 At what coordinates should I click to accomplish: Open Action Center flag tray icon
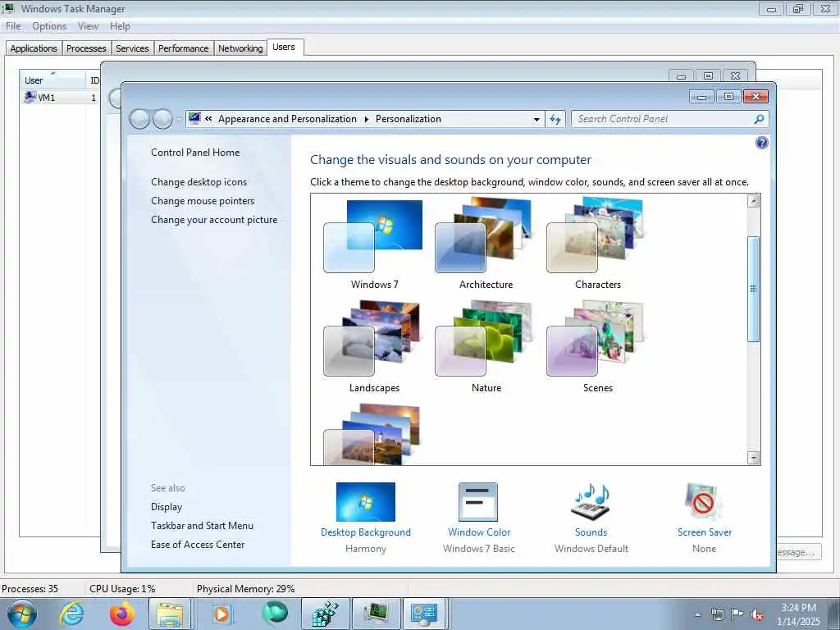(x=737, y=614)
